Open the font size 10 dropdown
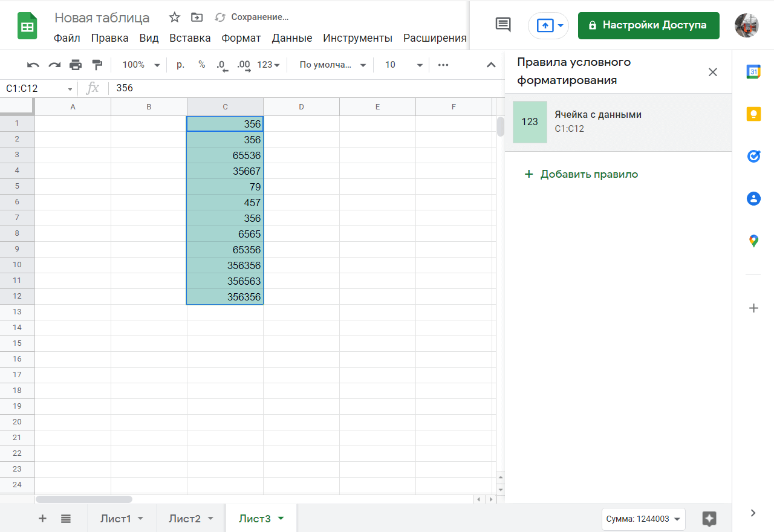 pos(403,65)
